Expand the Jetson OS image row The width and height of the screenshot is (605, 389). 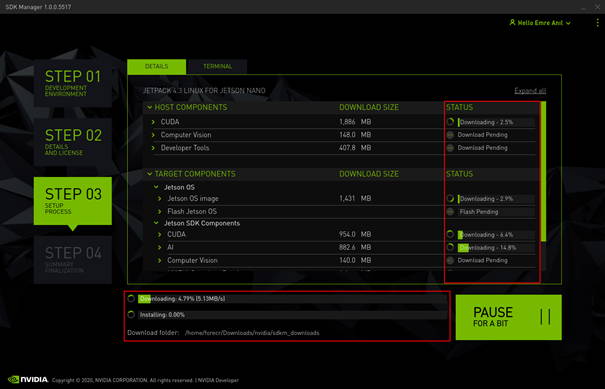click(x=159, y=199)
